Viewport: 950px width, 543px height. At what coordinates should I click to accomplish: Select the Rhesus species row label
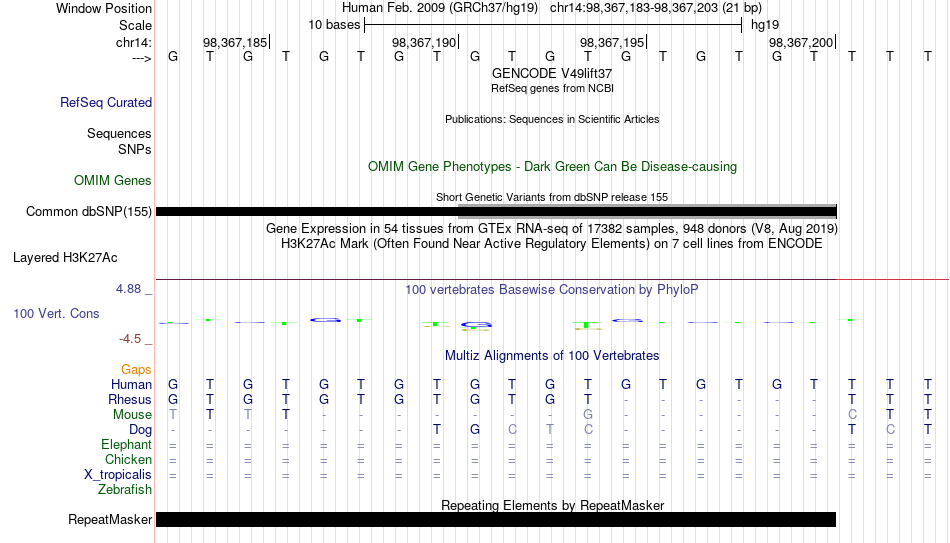point(130,399)
